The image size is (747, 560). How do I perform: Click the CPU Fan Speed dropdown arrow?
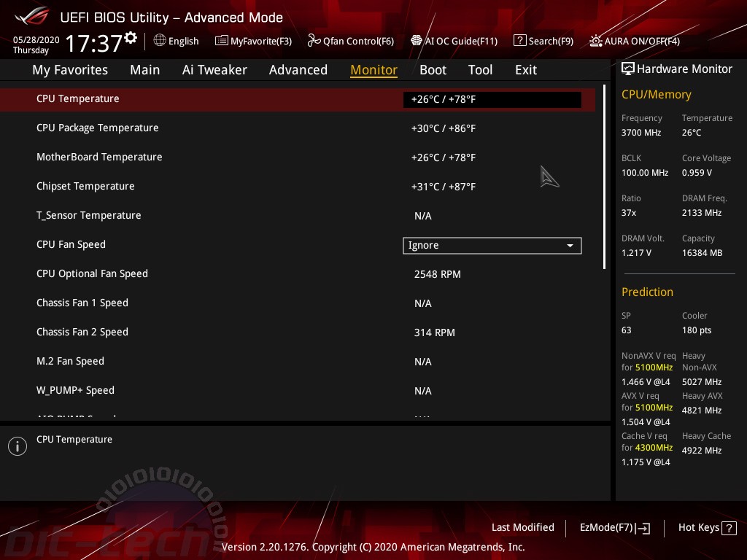(570, 246)
